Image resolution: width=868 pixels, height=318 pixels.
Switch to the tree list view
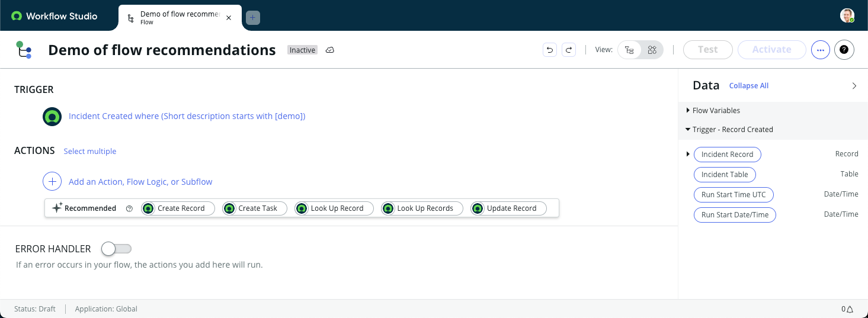pos(629,50)
